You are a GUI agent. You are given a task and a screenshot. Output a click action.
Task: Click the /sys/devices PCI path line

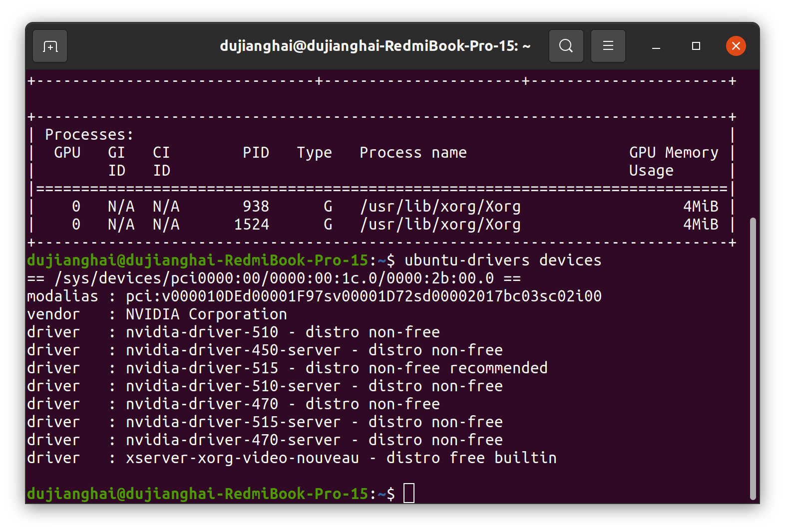(x=274, y=278)
